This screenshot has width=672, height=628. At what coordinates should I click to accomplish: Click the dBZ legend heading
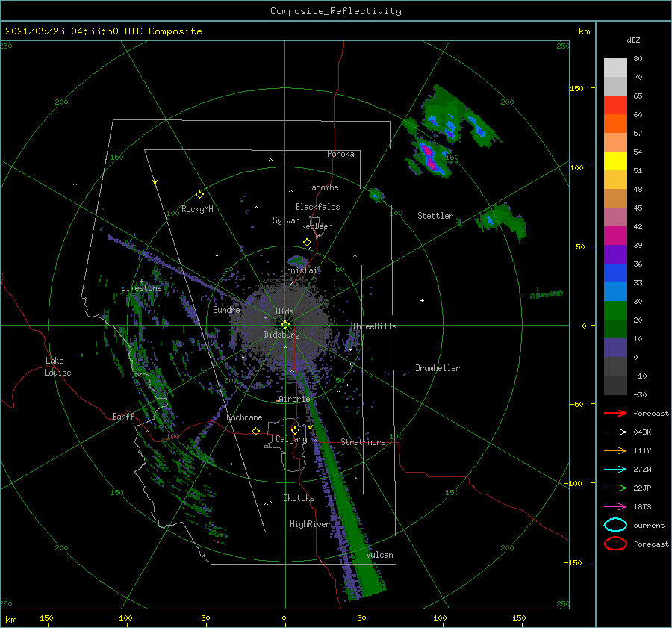coord(633,40)
